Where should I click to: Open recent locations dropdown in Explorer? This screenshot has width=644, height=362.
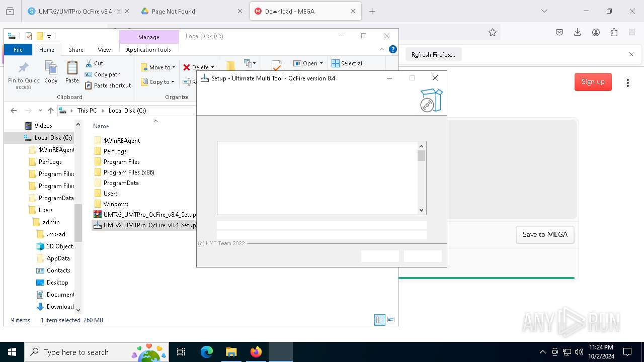tap(40, 111)
